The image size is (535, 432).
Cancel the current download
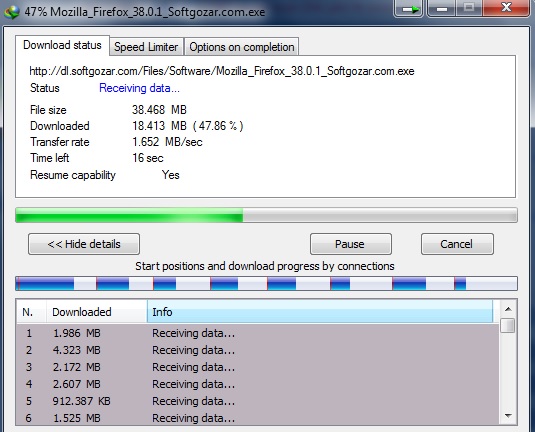(457, 244)
